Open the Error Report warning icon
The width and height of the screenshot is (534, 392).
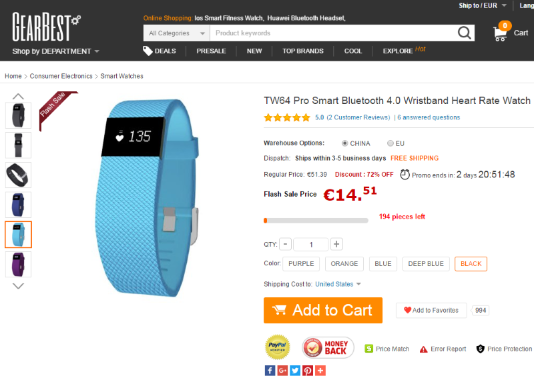tap(423, 349)
